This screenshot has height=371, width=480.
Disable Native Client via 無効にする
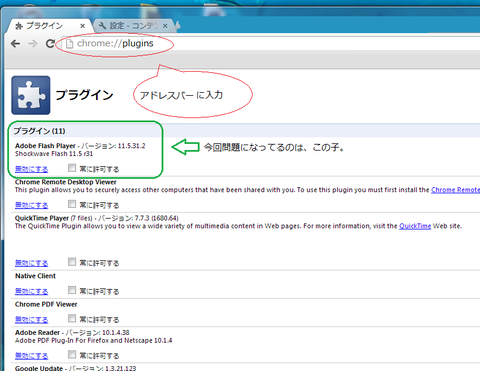pos(31,291)
